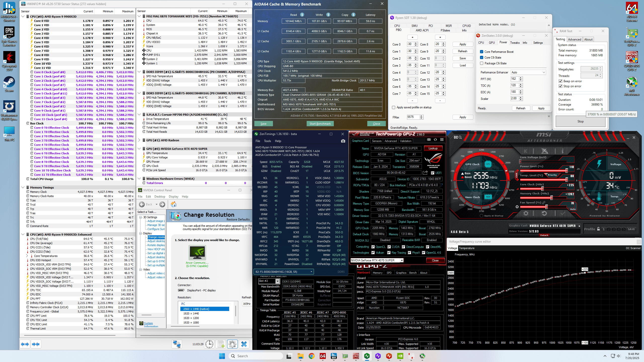Image resolution: width=644 pixels, height=362 pixels.
Task: Click Afterburner reset-to-defaults arrow icon
Action: [544, 213]
